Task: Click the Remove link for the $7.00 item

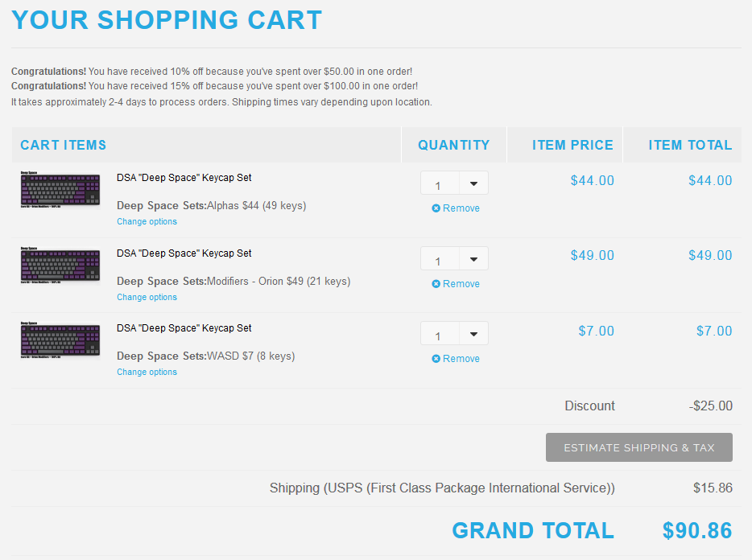Action: [x=461, y=359]
